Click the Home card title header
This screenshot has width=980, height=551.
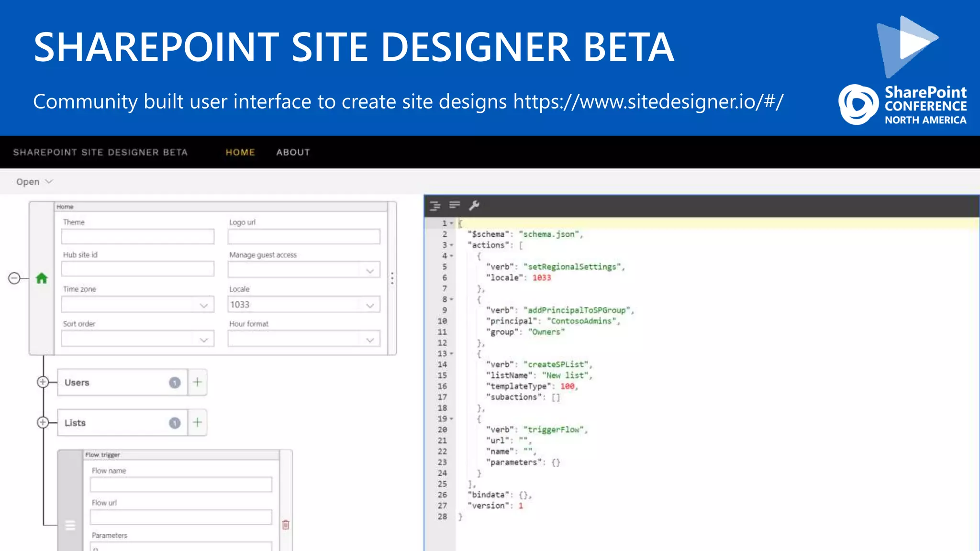coord(221,207)
